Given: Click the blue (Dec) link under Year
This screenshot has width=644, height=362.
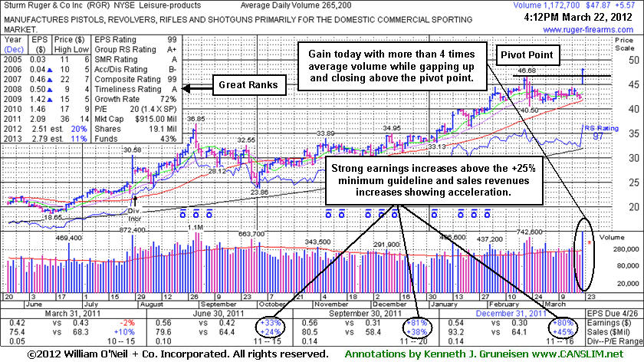Looking at the screenshot, I should coord(14,49).
